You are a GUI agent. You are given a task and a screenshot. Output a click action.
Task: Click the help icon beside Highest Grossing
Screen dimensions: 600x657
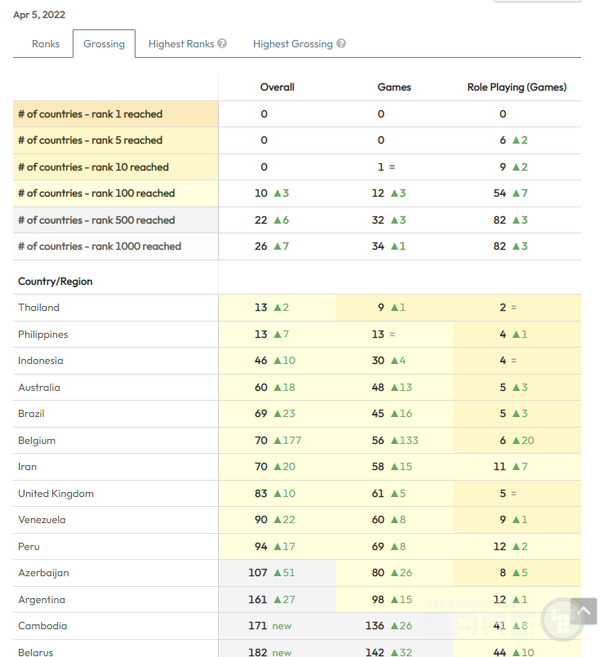coord(341,44)
